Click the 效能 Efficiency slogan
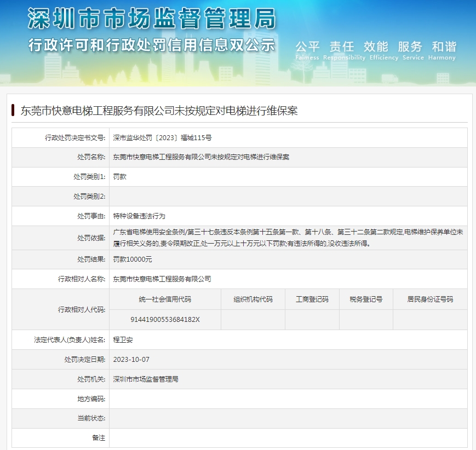Image resolution: width=476 pixels, height=450 pixels. (384, 51)
